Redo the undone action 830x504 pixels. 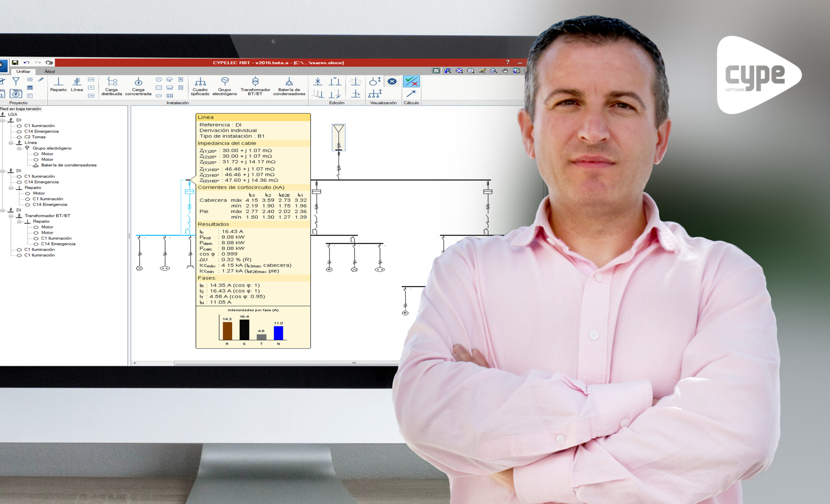38,63
